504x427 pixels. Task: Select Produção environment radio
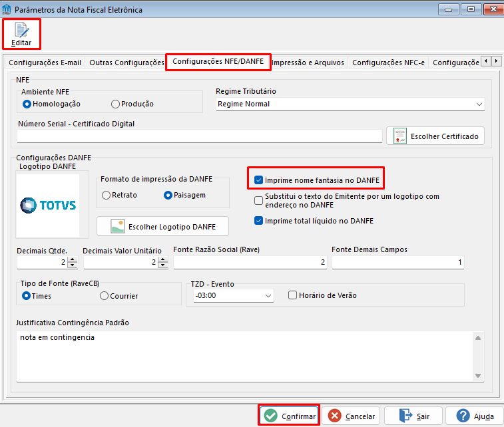[x=115, y=104]
